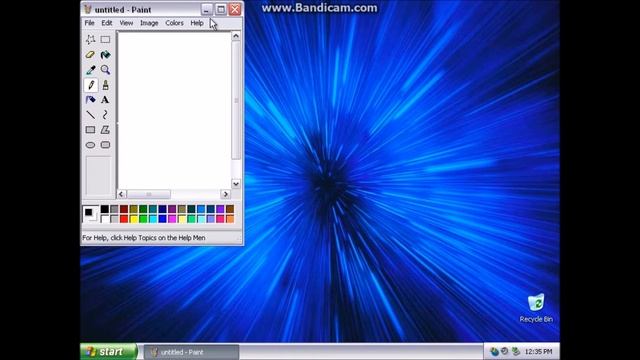Minimize the Paint window
The height and width of the screenshot is (360, 640).
click(x=207, y=9)
